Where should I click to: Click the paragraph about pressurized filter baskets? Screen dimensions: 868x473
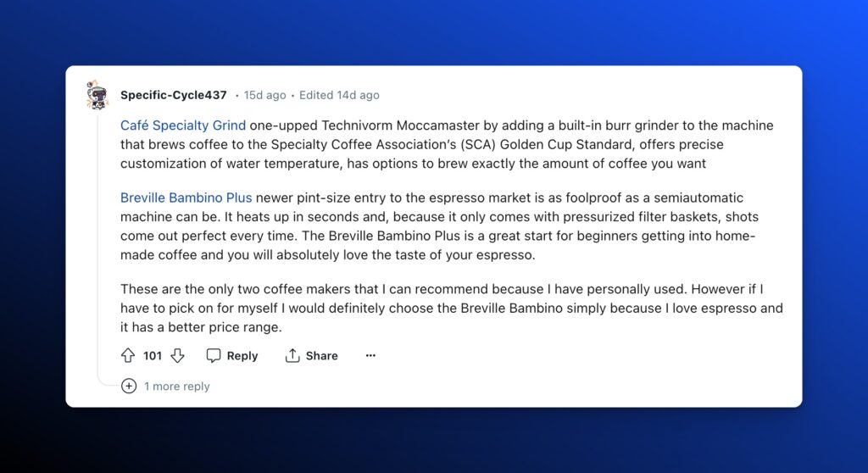(x=439, y=227)
